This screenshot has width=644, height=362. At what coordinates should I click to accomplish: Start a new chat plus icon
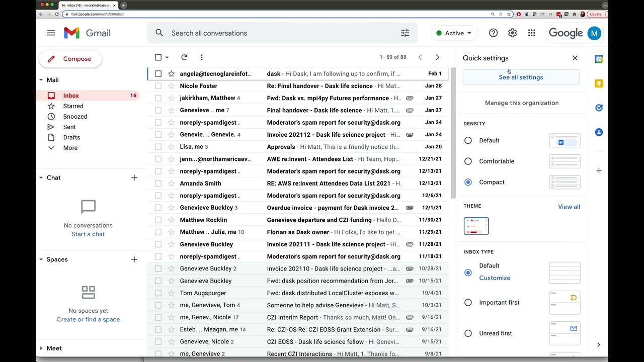134,177
